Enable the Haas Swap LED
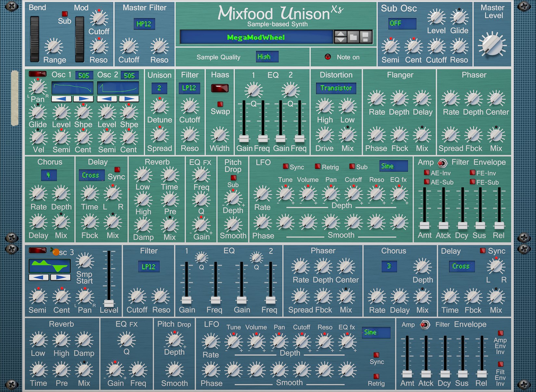The width and height of the screenshot is (536, 392). pos(220,104)
